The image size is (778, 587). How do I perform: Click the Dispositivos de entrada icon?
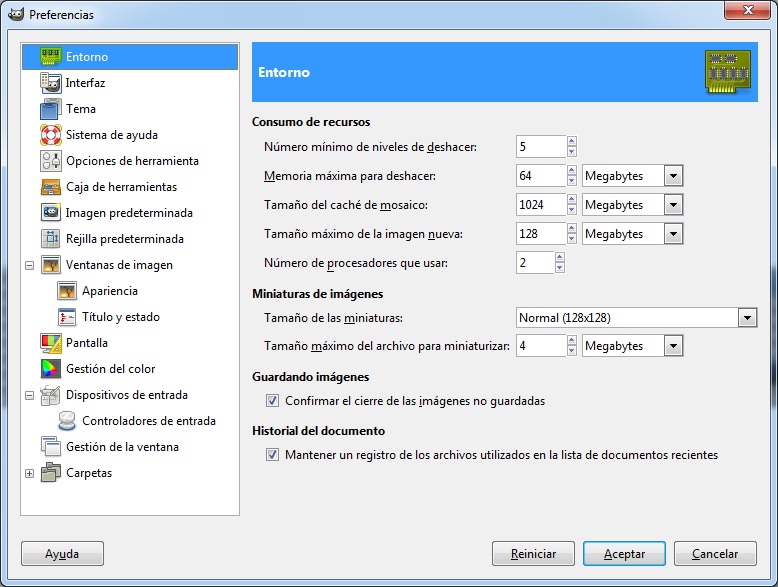click(x=51, y=395)
